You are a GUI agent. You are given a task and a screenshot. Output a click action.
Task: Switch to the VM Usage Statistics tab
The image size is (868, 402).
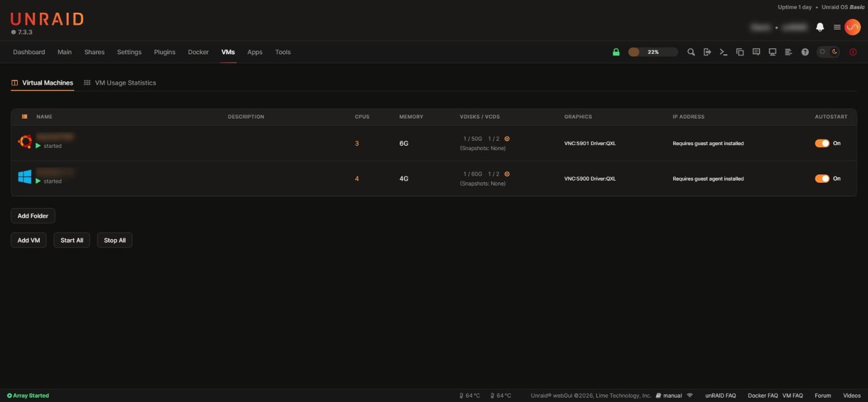[120, 83]
